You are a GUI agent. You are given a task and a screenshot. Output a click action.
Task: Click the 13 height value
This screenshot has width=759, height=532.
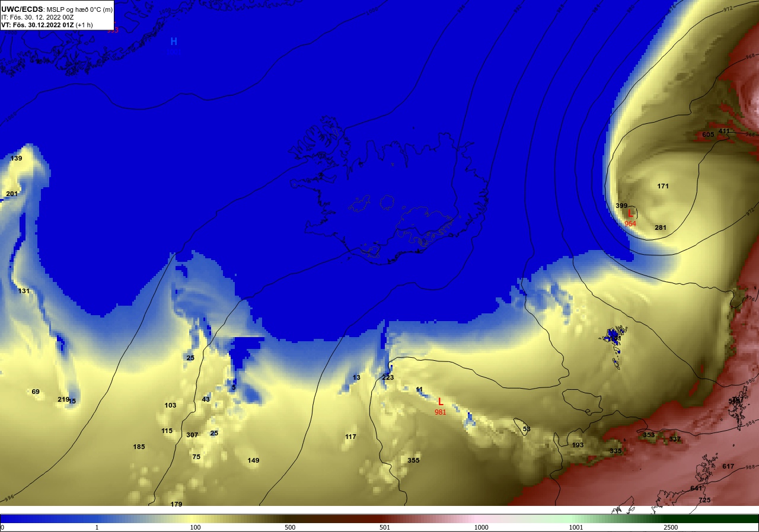(356, 378)
